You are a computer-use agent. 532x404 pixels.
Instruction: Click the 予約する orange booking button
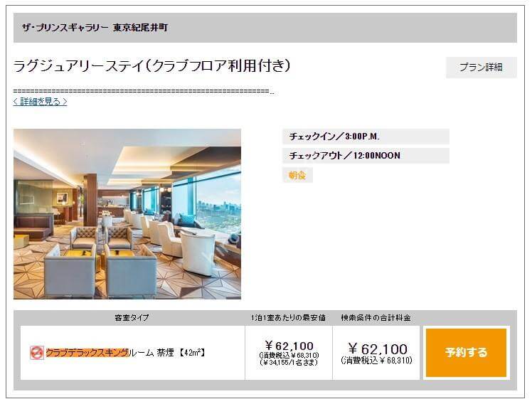pyautogui.click(x=466, y=353)
